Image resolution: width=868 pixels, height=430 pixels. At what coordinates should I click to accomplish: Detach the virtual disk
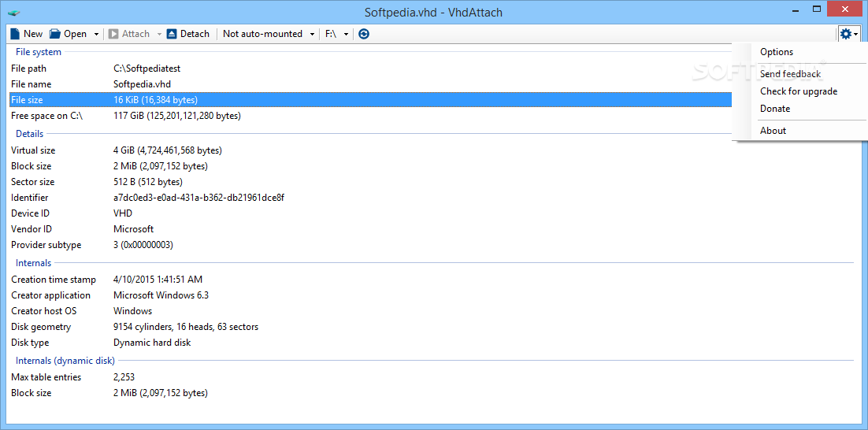pos(187,34)
